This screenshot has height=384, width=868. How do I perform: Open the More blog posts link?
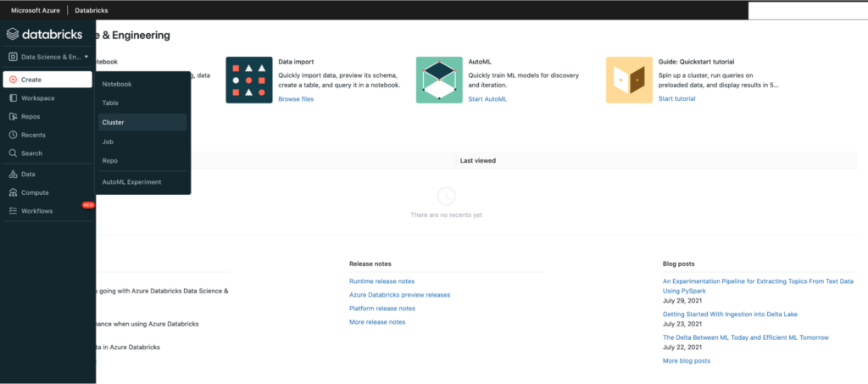[x=687, y=361]
